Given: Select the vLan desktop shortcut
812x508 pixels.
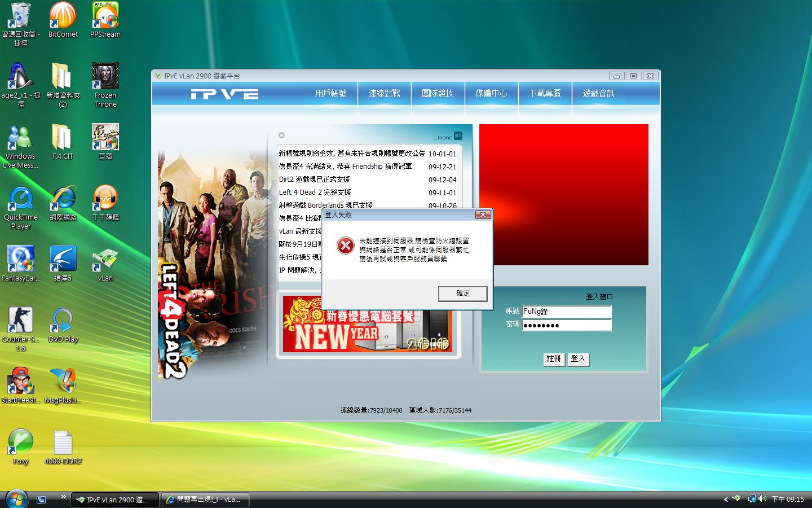Looking at the screenshot, I should [105, 264].
